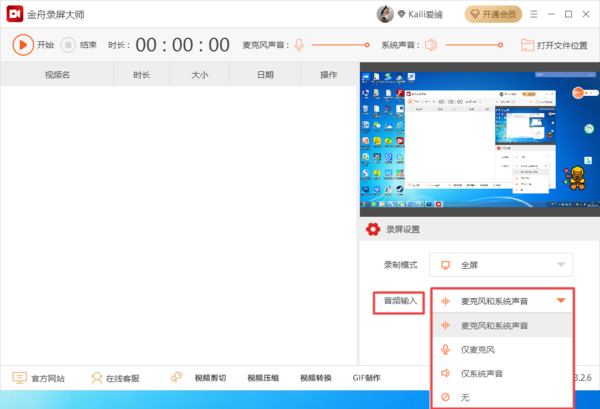Click the user avatar picture in title bar
The height and width of the screenshot is (409, 600).
(384, 15)
